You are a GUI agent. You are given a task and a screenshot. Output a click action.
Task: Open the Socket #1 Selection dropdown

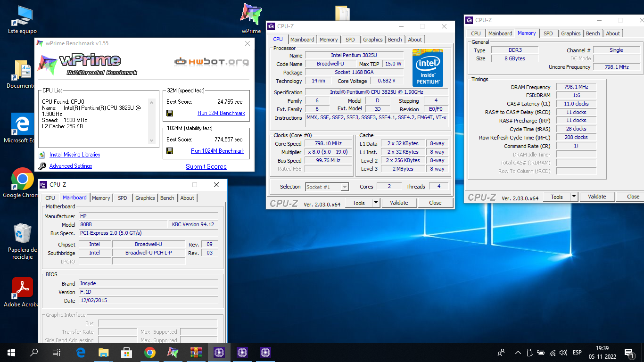tap(327, 187)
